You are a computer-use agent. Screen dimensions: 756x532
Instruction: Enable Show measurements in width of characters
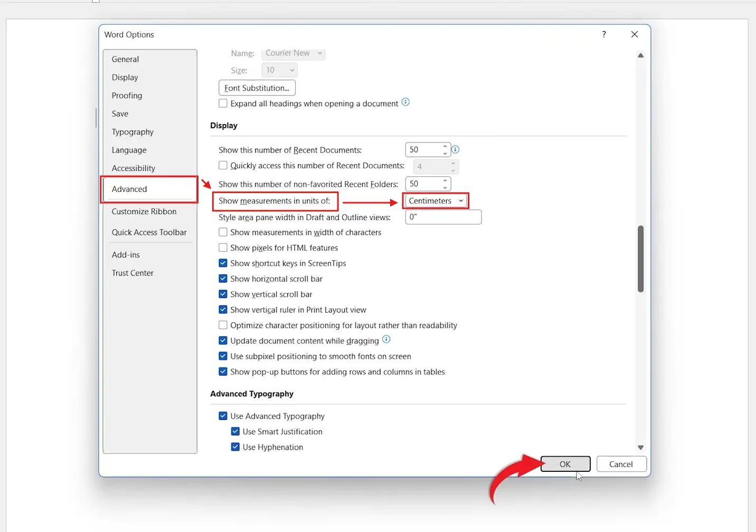223,232
